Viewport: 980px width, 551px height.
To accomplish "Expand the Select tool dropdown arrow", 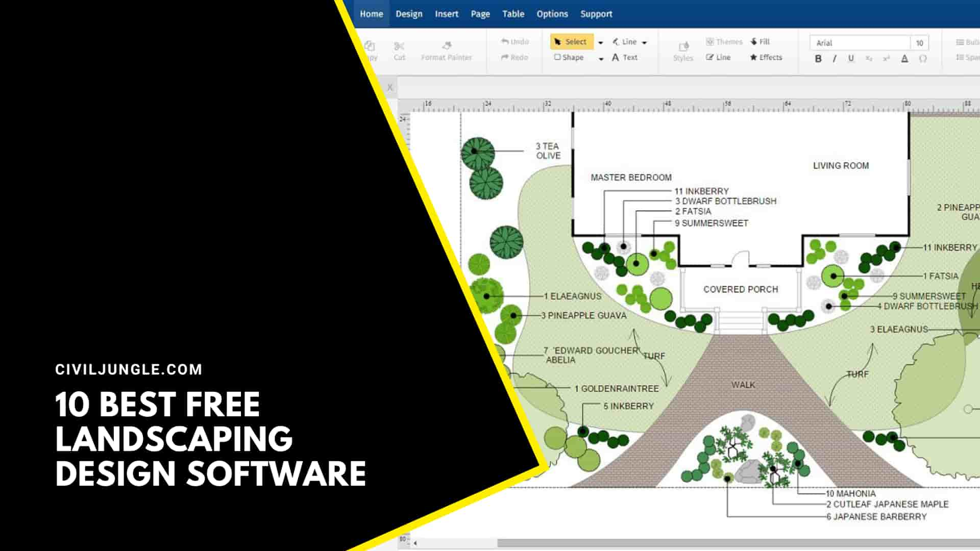I will tap(601, 42).
